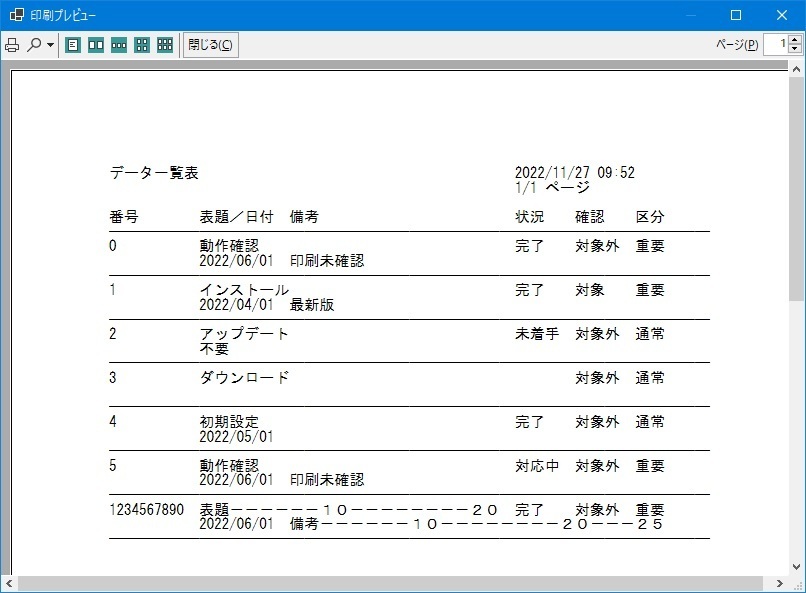The width and height of the screenshot is (806, 593).
Task: Open the 印刷プレビュー window system menu icon
Action: [16, 15]
